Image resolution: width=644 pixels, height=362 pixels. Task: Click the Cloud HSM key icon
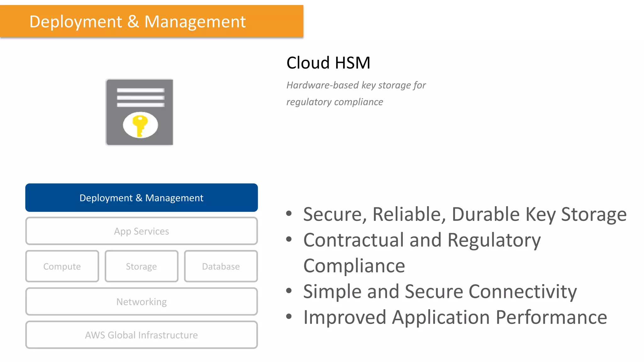[x=140, y=112]
